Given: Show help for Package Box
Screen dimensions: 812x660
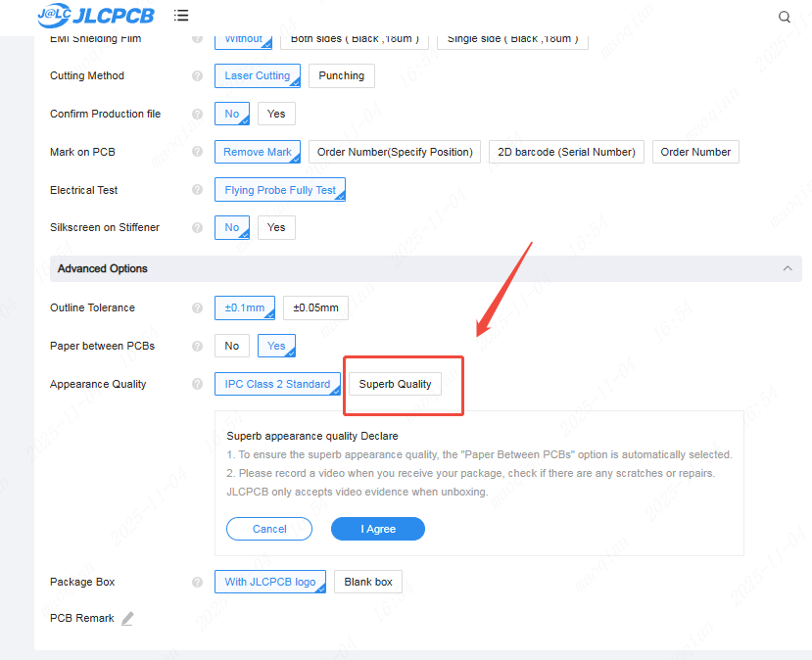Looking at the screenshot, I should click(197, 582).
